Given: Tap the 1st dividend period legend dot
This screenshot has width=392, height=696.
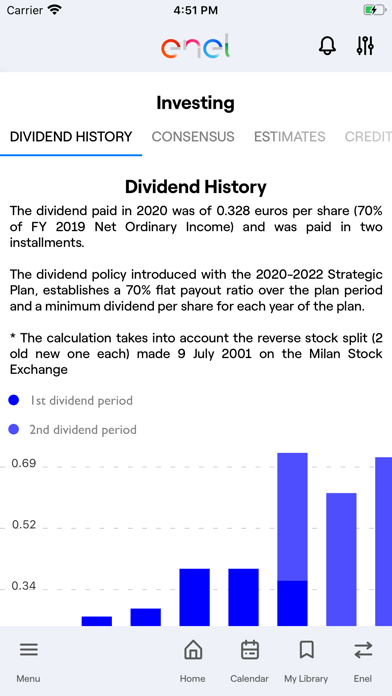Looking at the screenshot, I should 14,400.
